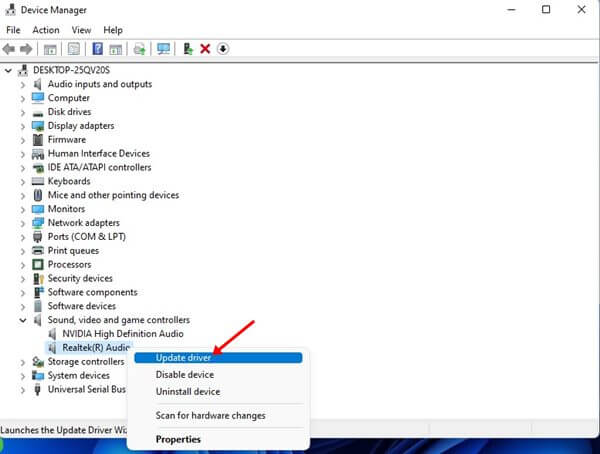Expand the Display adapters category
This screenshot has width=600, height=454.
[24, 126]
